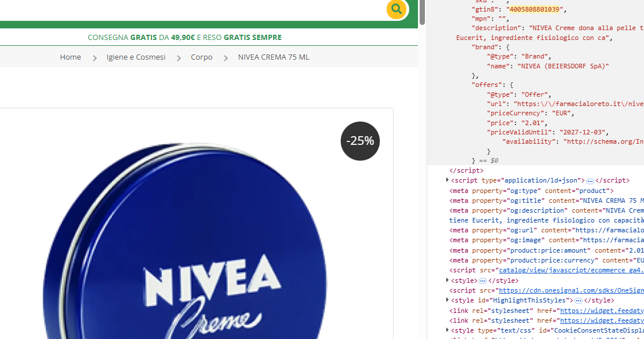
Task: Click the free delivery promo banner text
Action: 184,37
